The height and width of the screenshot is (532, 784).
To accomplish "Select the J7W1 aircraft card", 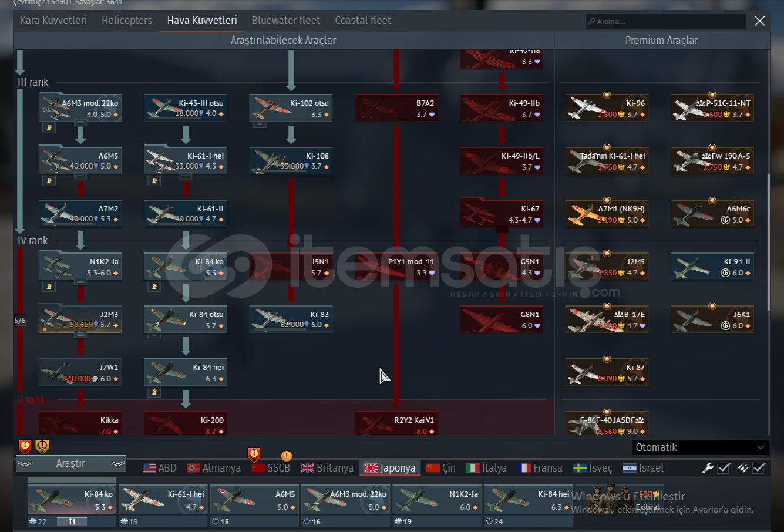I will click(80, 372).
